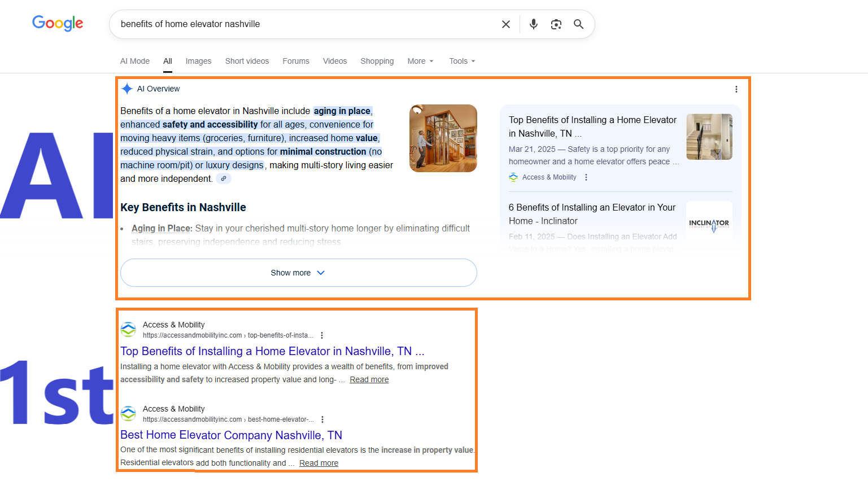Click Read more under Top Benefits result
Image resolution: width=868 pixels, height=481 pixels.
(x=369, y=379)
